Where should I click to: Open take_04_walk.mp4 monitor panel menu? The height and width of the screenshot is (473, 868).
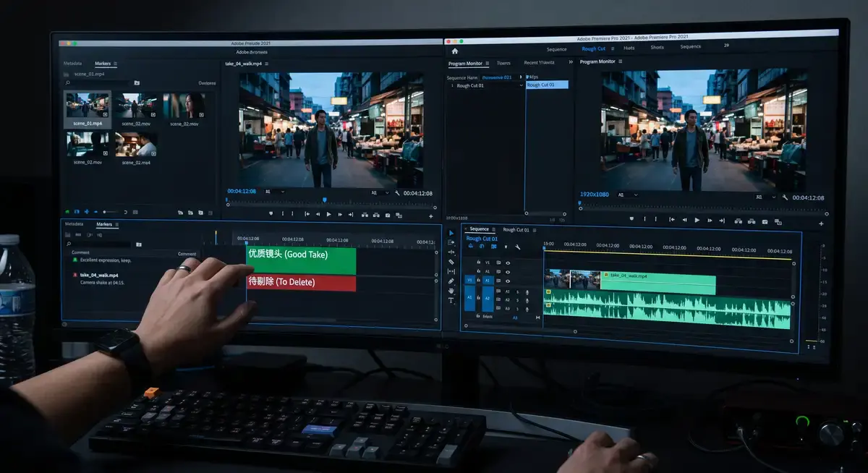(266, 64)
